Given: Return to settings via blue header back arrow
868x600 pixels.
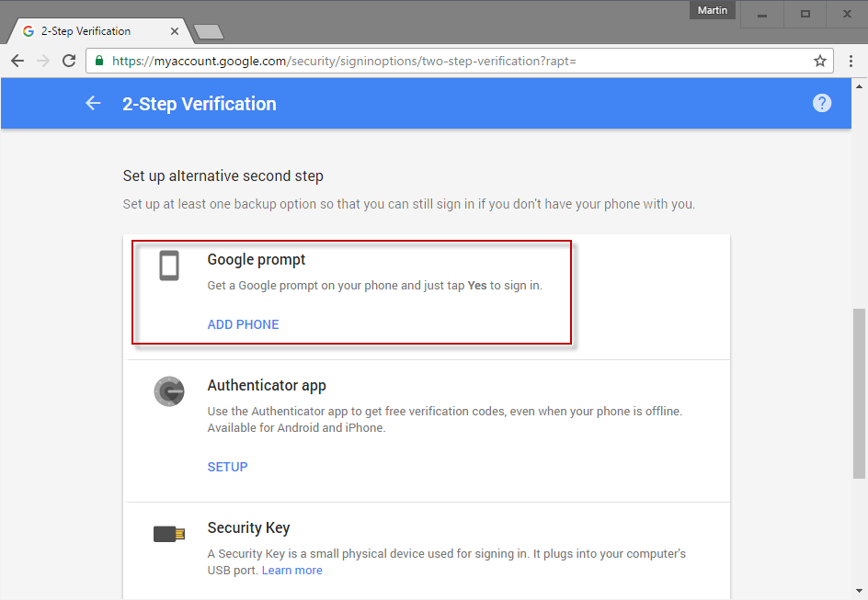Looking at the screenshot, I should pos(92,103).
